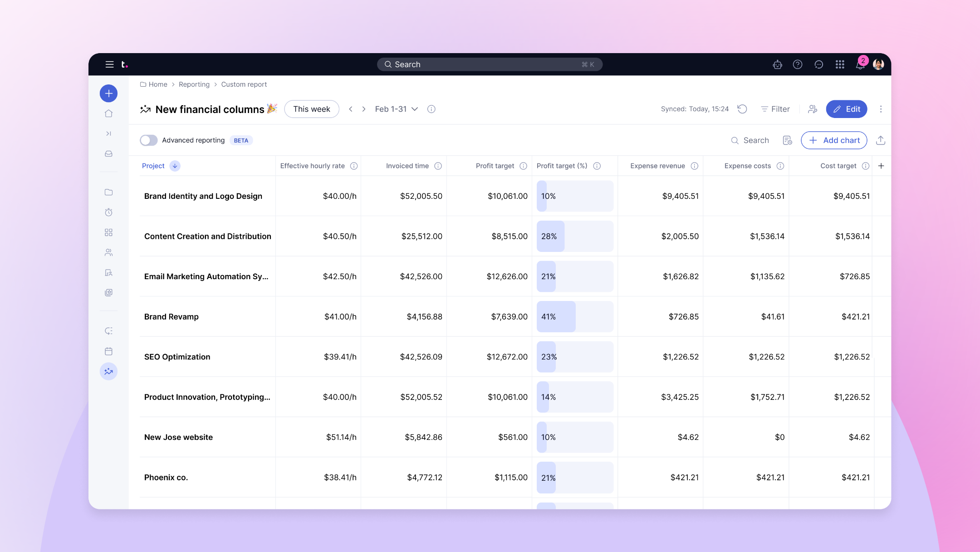Open the dashboards grid icon in sidebar
Image resolution: width=980 pixels, height=552 pixels.
pyautogui.click(x=108, y=232)
